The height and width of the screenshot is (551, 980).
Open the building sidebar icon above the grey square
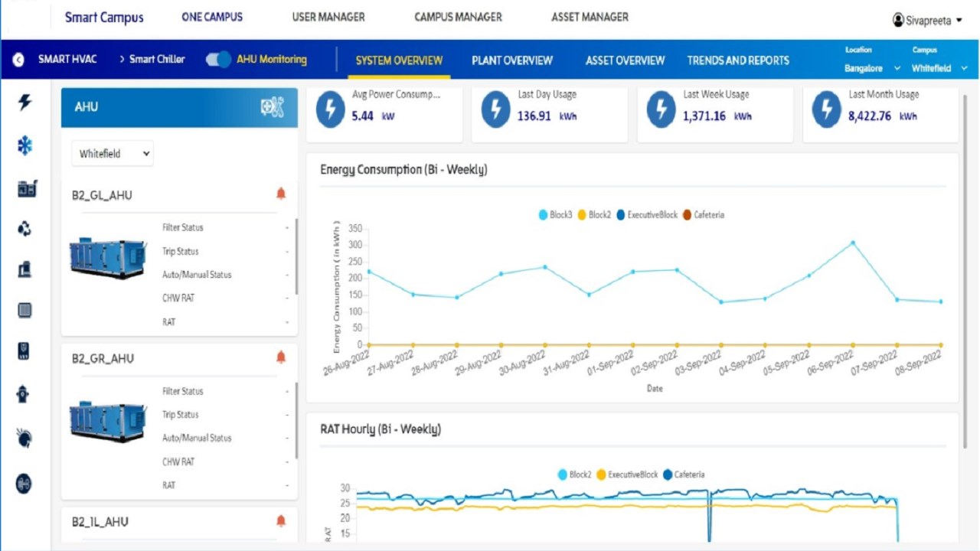pos(24,269)
